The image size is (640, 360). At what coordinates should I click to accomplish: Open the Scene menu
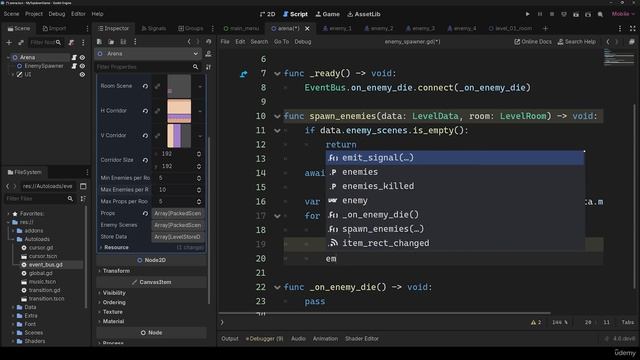pos(11,14)
